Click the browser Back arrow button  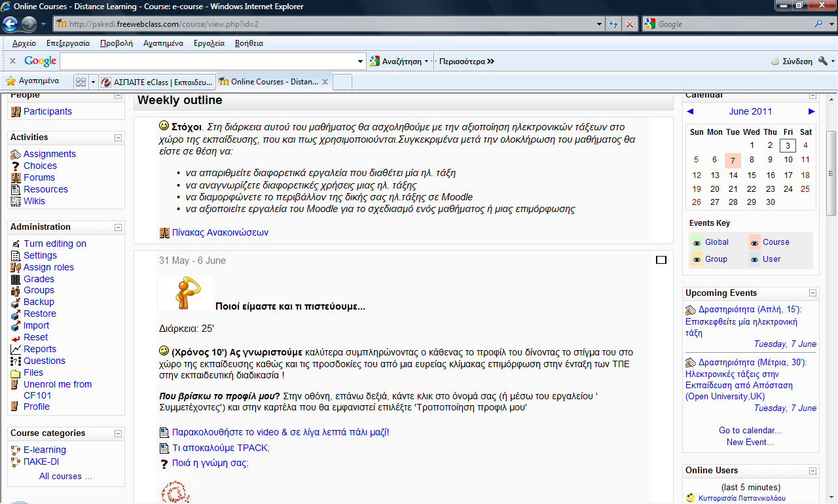(x=10, y=24)
